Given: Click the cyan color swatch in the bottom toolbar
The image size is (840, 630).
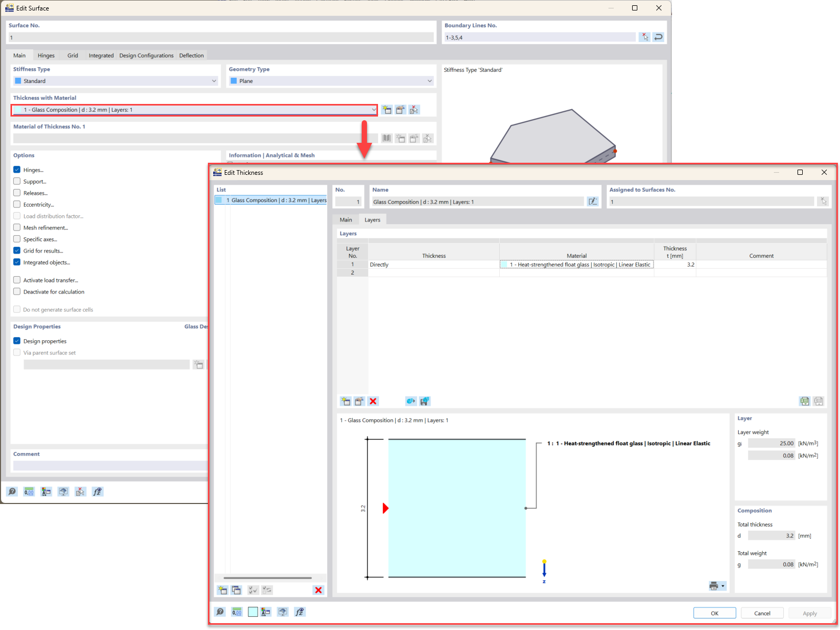Looking at the screenshot, I should click(x=253, y=612).
